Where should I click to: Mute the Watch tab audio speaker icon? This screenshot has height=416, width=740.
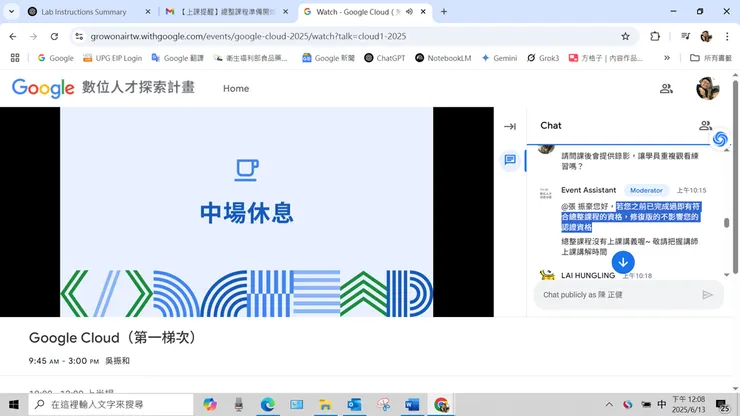pos(409,12)
